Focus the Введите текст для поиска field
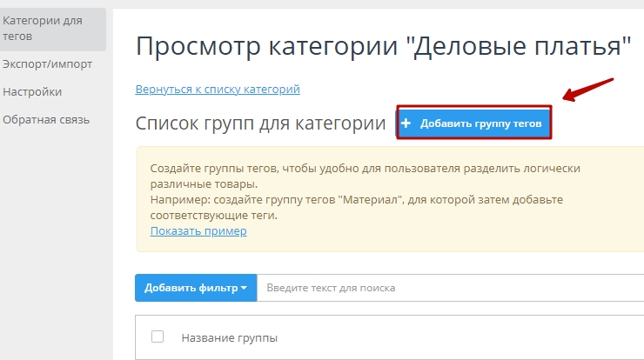 point(435,288)
